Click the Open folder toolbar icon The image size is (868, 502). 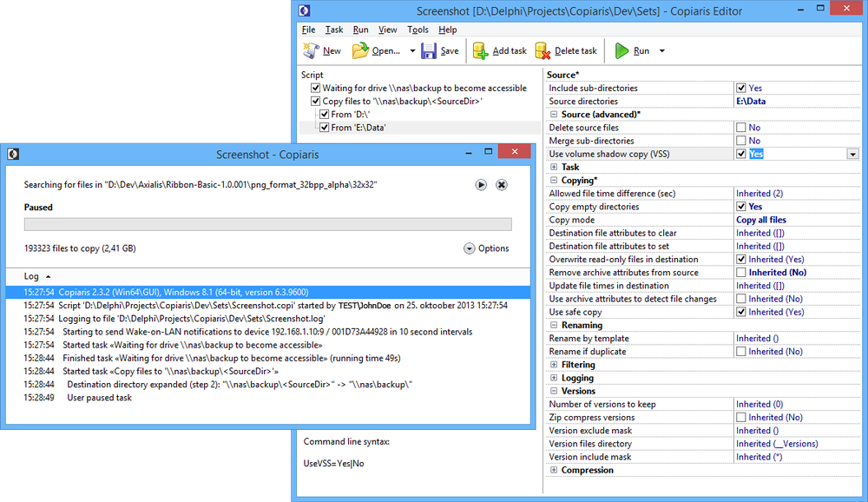[360, 50]
